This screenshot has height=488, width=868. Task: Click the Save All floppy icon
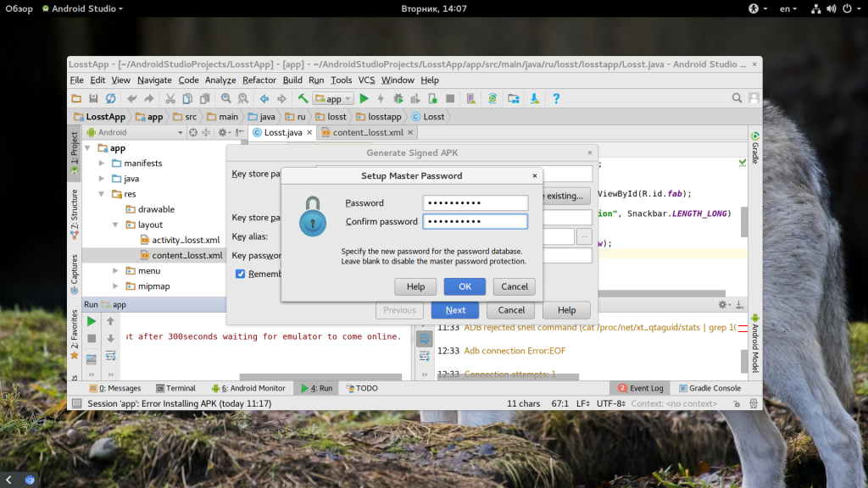pos(94,99)
